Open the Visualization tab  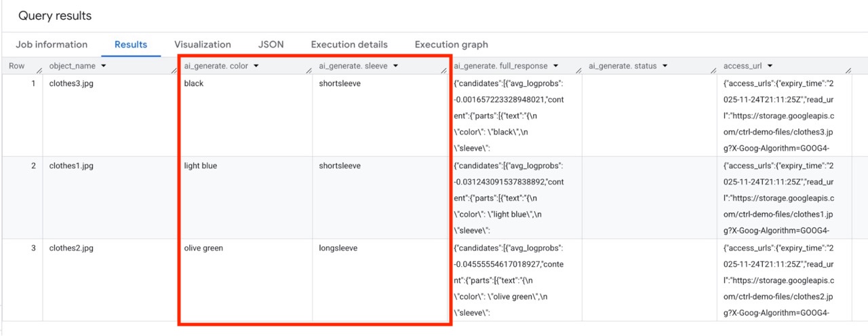(x=202, y=45)
